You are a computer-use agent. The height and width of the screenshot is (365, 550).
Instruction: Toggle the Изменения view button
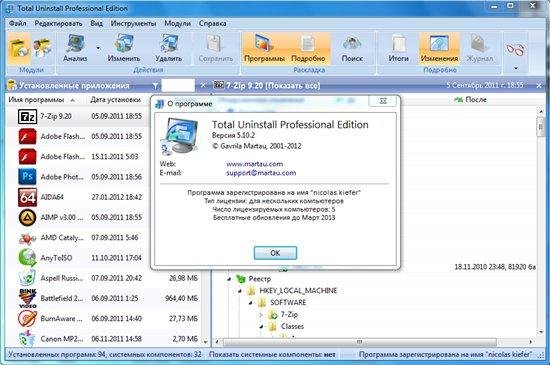(439, 49)
